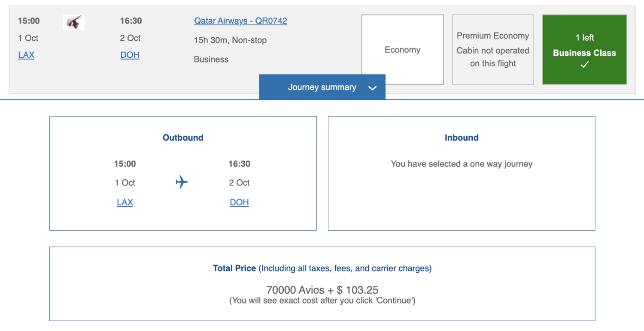
Task: Open the DOH link in the flight row
Action: click(x=130, y=55)
